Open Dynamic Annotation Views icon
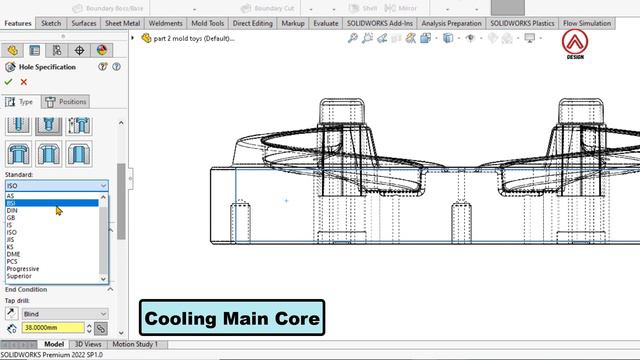This screenshot has height=360, width=640. pos(411,38)
